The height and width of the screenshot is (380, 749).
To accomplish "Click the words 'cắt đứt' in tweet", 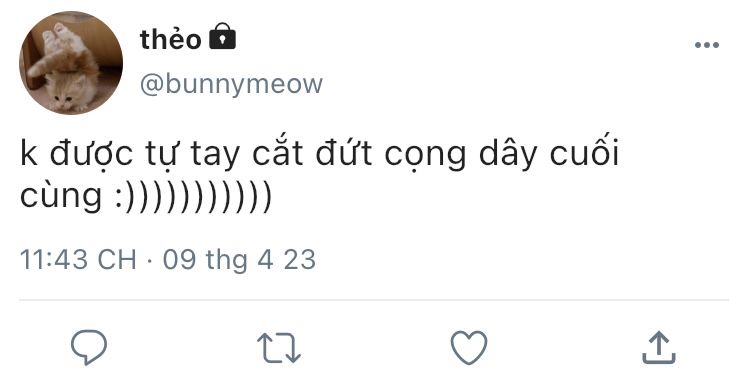I will pos(312,152).
